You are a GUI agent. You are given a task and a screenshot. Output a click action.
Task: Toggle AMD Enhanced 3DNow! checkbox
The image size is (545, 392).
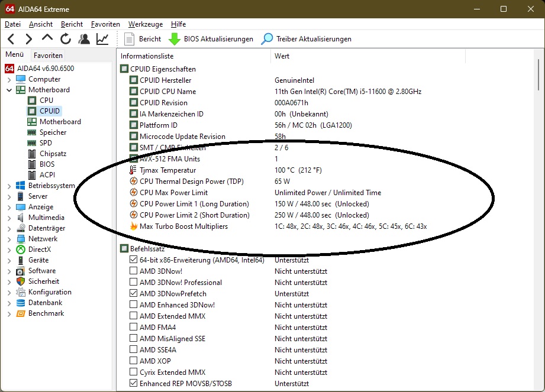click(x=133, y=304)
